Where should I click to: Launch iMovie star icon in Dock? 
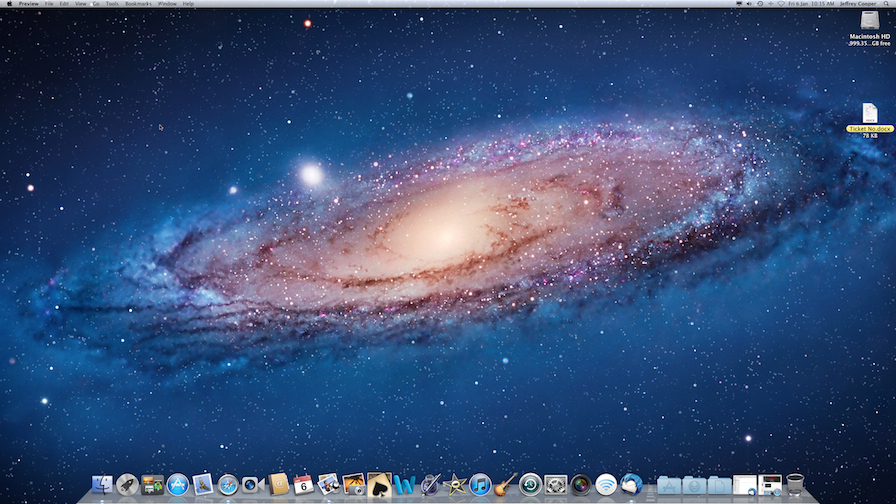pyautogui.click(x=455, y=485)
